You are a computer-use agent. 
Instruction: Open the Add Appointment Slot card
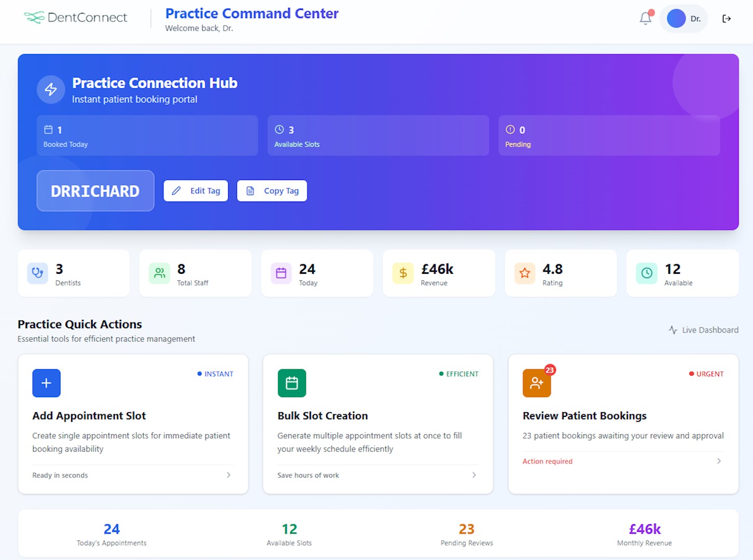pos(133,424)
